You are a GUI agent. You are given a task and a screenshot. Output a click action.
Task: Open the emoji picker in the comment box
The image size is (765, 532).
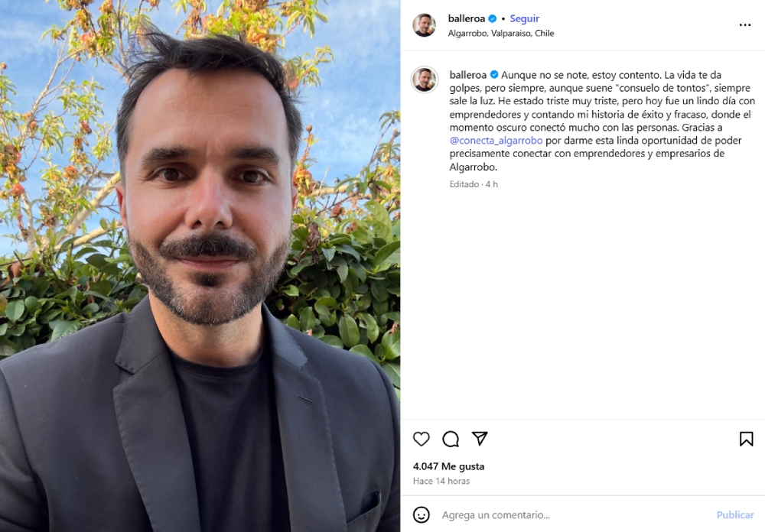(421, 514)
